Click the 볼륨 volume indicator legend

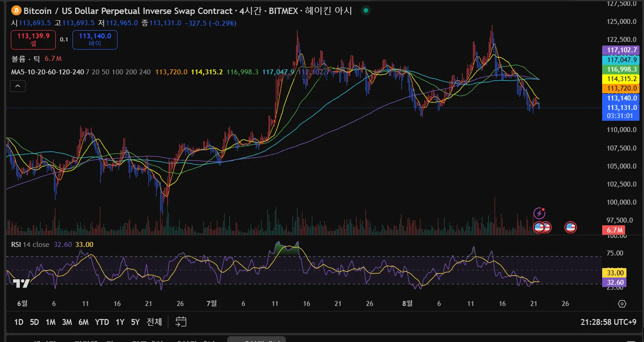pos(26,59)
